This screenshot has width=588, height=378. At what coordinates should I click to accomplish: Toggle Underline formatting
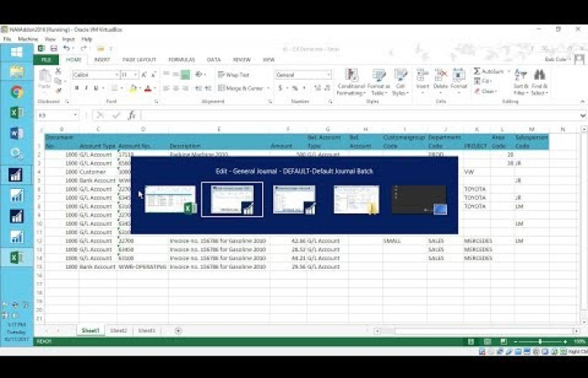click(x=96, y=88)
